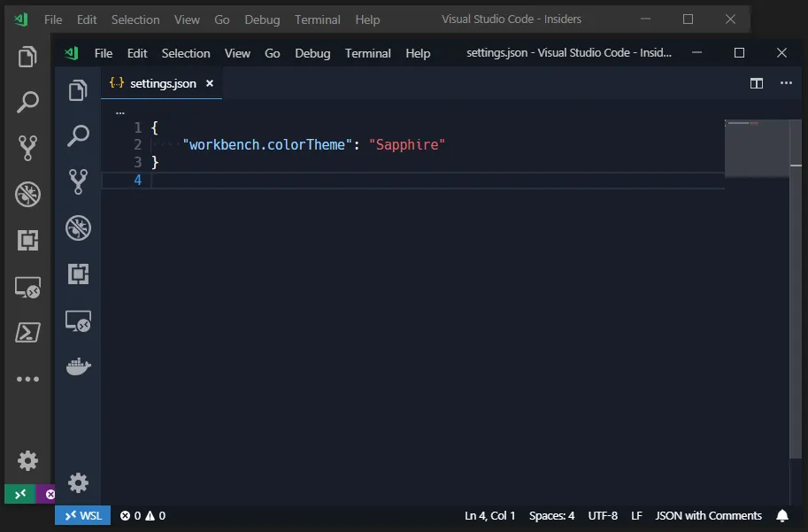Open Manage gear in back window
Image resolution: width=808 pixels, height=532 pixels.
27,460
